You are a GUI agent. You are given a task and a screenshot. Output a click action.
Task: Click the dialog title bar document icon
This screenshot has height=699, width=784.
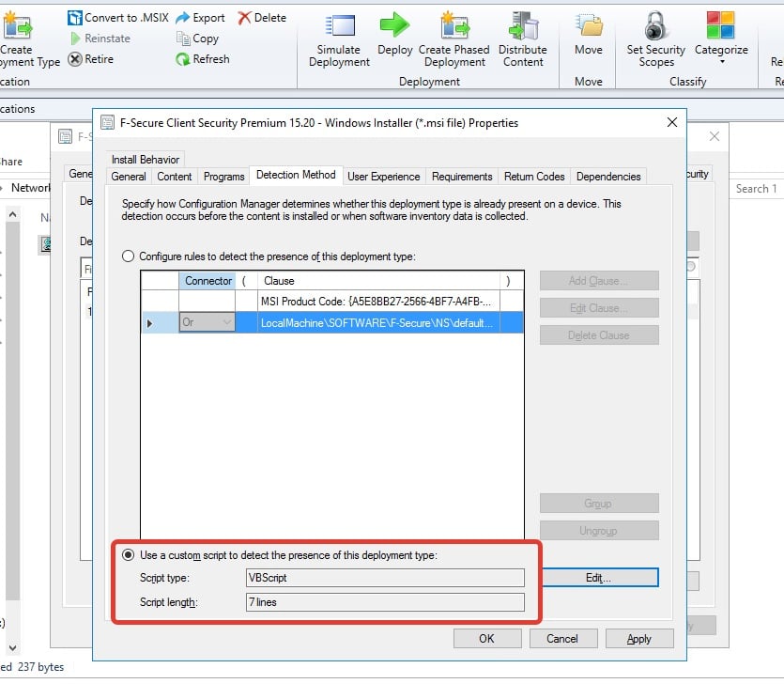click(107, 122)
